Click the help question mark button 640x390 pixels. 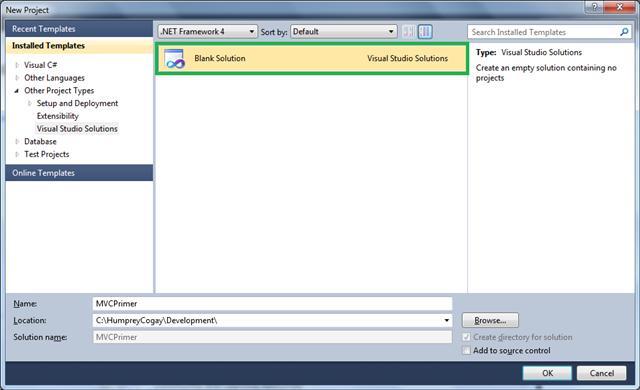[595, 7]
